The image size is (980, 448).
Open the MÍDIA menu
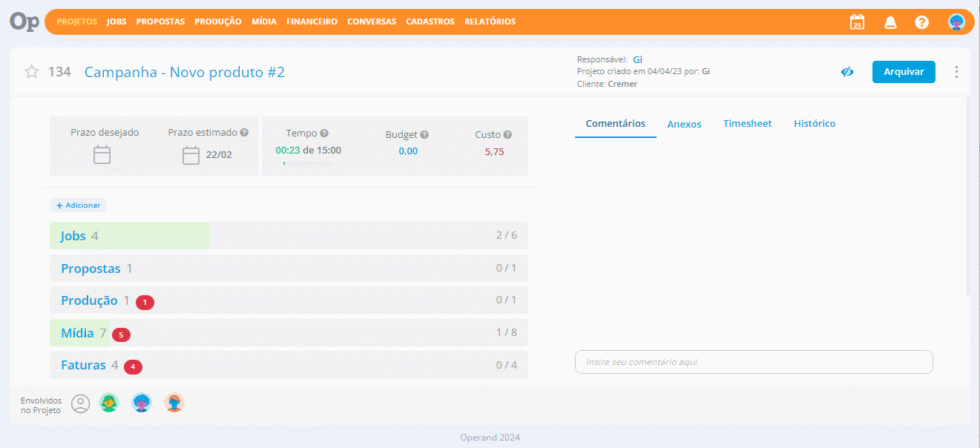264,22
